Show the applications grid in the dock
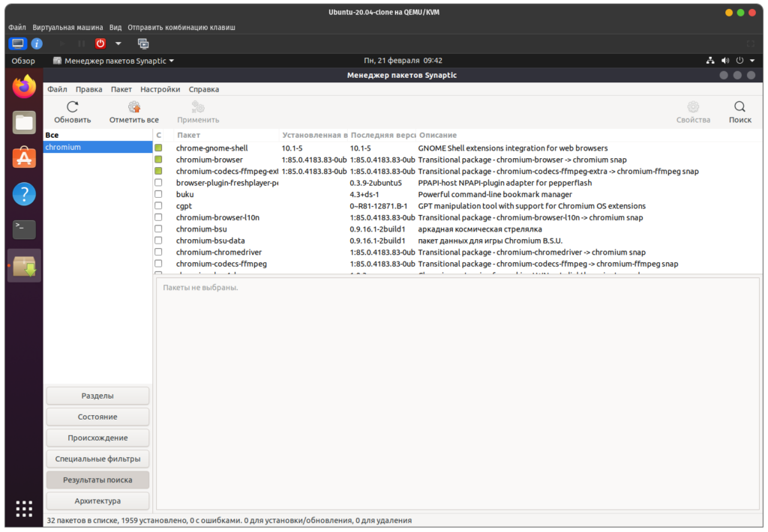 tap(24, 507)
